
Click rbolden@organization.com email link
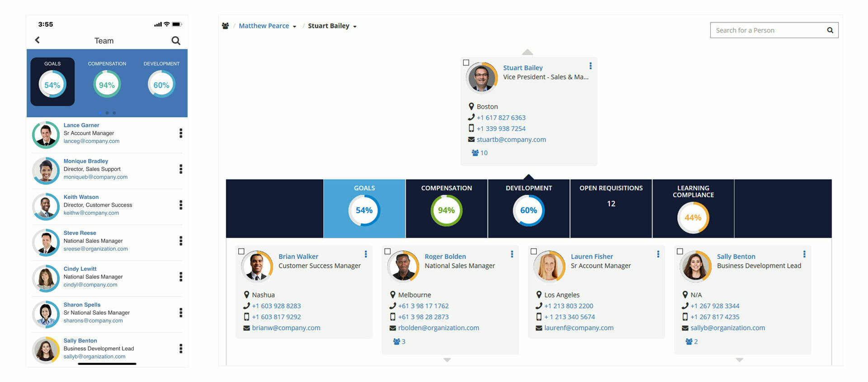[x=439, y=328]
